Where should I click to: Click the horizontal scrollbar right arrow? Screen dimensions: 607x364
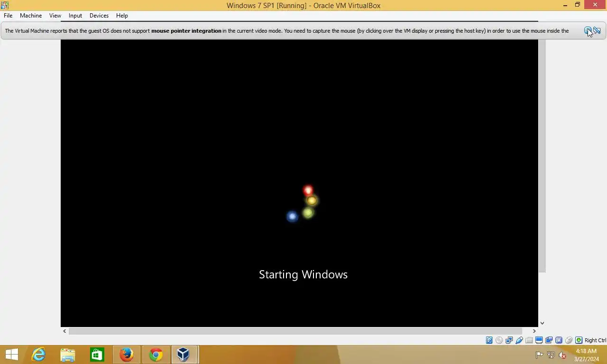pyautogui.click(x=534, y=331)
